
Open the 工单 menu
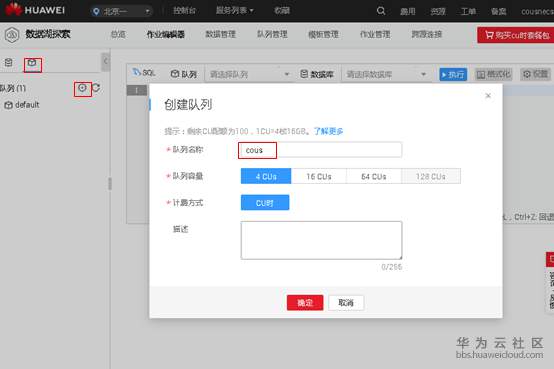coord(468,12)
